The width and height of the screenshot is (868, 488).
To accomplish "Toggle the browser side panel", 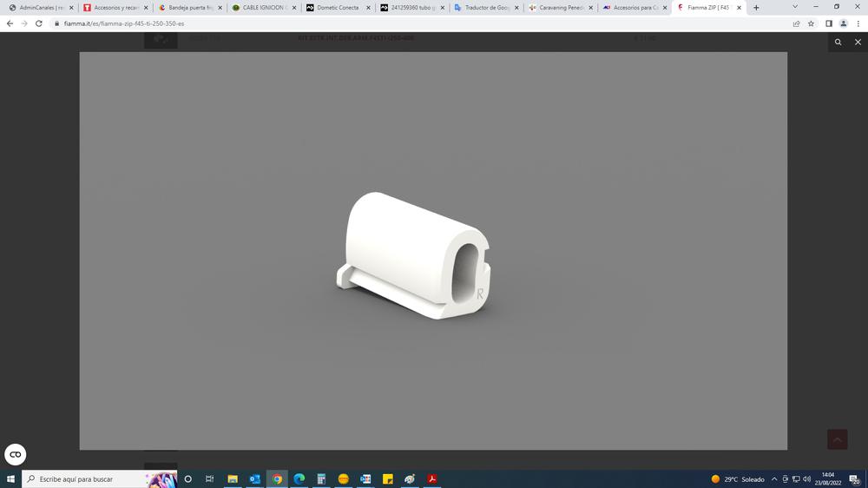I will [x=828, y=23].
